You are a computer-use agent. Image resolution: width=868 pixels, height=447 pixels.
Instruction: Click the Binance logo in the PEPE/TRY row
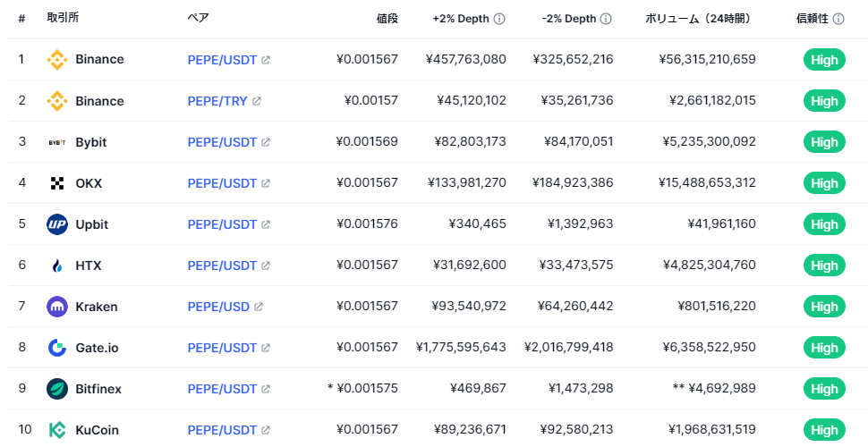pos(57,101)
